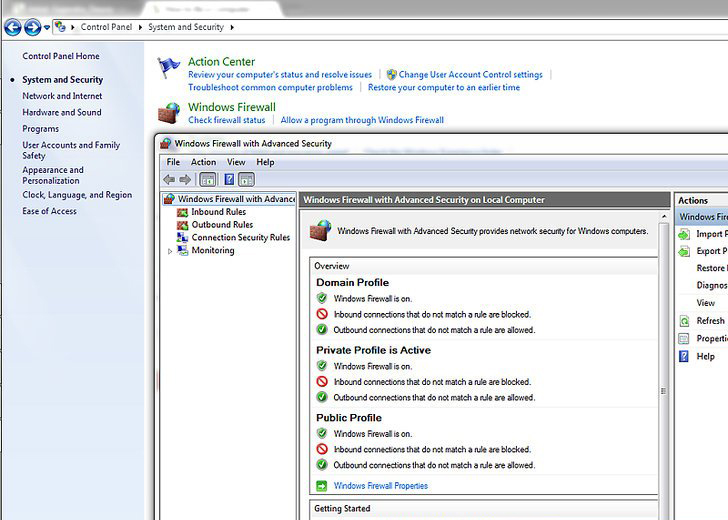
Task: Click the UAC shield icon
Action: tap(392, 74)
